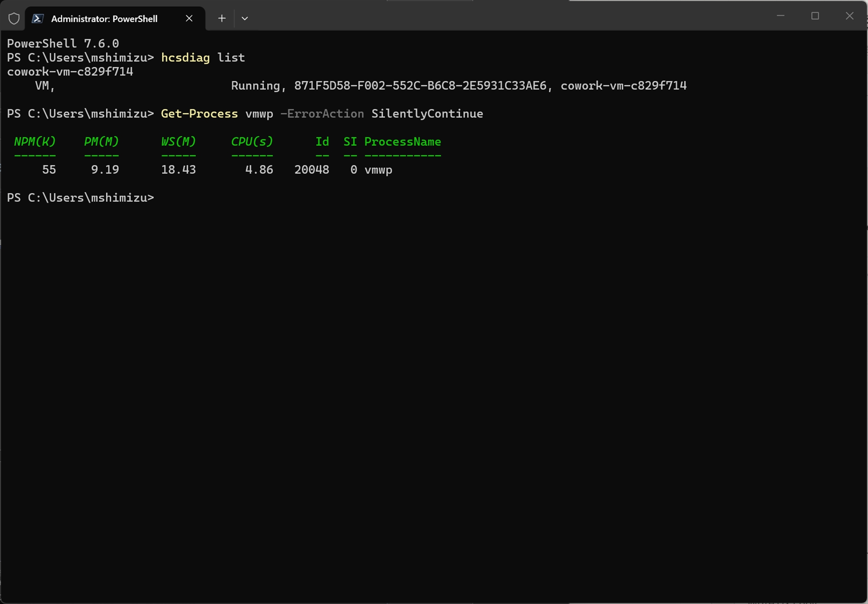Click the administrator shield icon

pyautogui.click(x=14, y=19)
